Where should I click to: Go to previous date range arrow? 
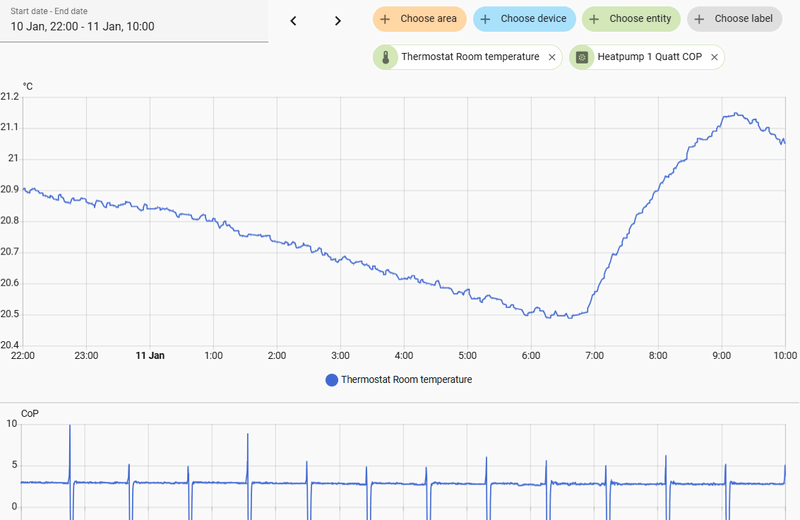tap(293, 21)
